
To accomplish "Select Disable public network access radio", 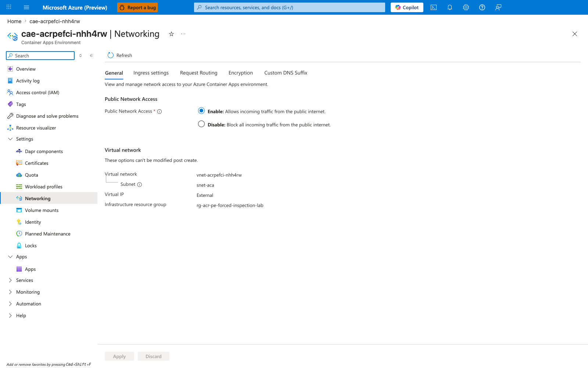I will [201, 124].
